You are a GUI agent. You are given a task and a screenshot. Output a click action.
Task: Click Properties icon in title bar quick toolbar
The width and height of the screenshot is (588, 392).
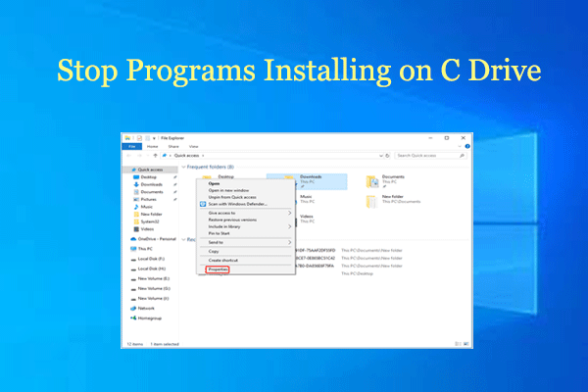point(139,138)
